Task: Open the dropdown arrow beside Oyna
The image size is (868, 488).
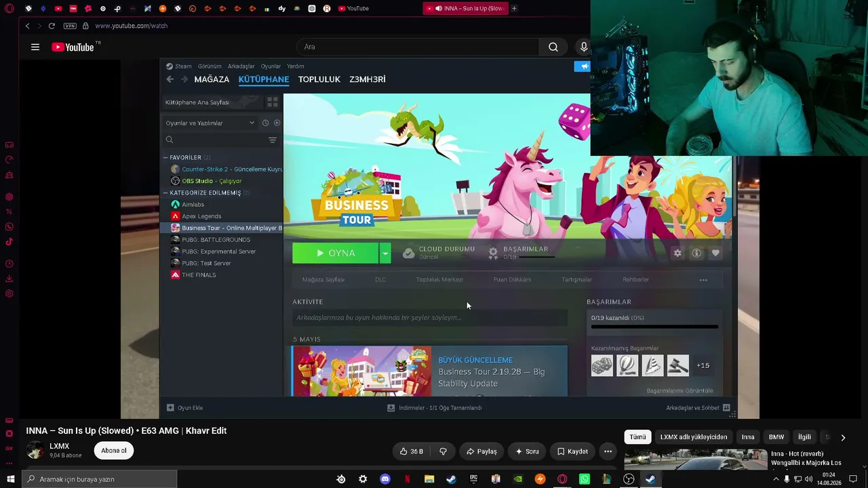Action: [x=384, y=253]
